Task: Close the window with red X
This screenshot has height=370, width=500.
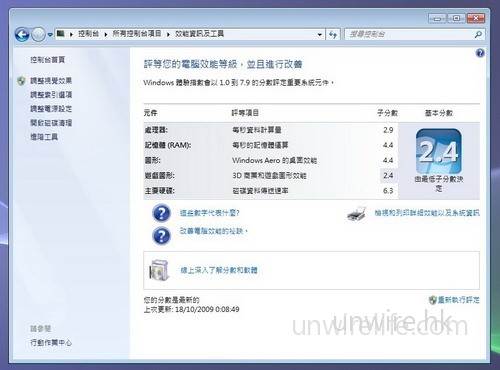Action: [476, 18]
